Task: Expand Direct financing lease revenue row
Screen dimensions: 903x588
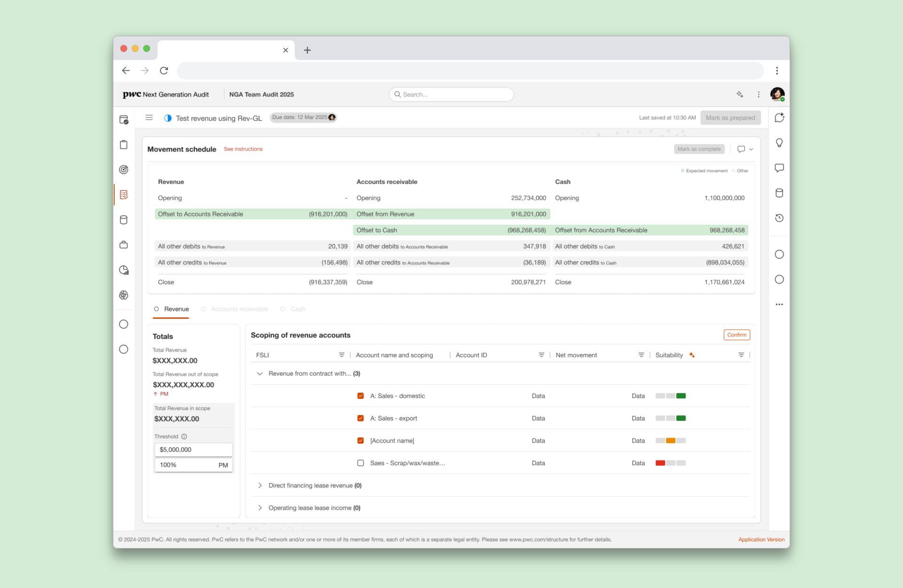Action: coord(260,485)
